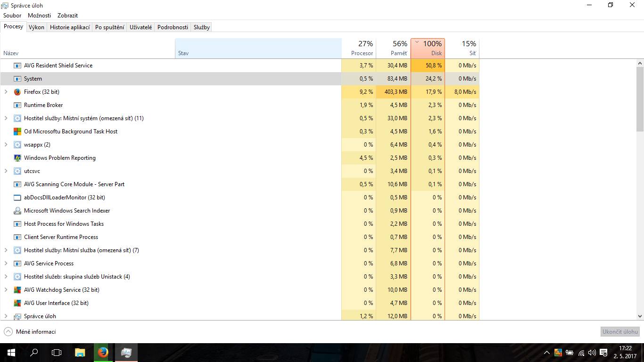This screenshot has height=362, width=644.
Task: Click the AVG Service Process icon
Action: (17, 263)
